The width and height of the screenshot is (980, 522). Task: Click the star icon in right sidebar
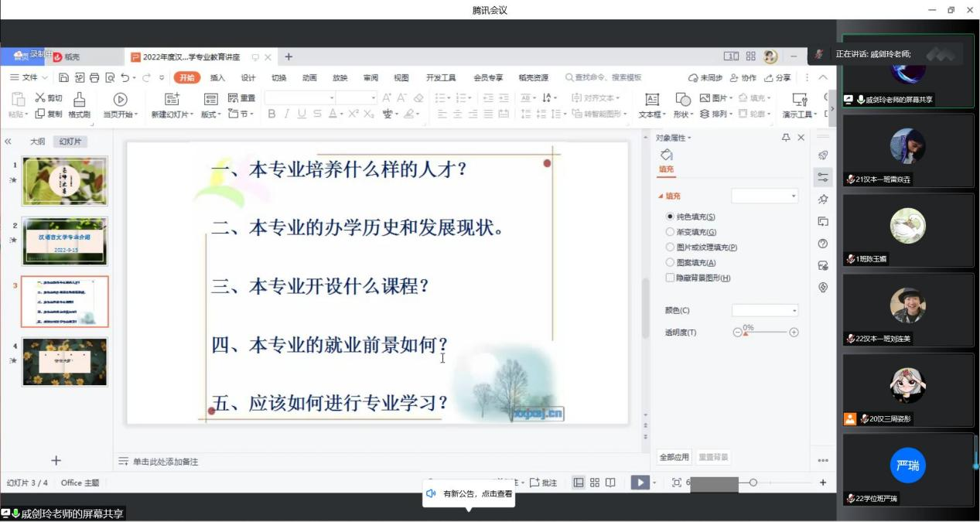(823, 200)
